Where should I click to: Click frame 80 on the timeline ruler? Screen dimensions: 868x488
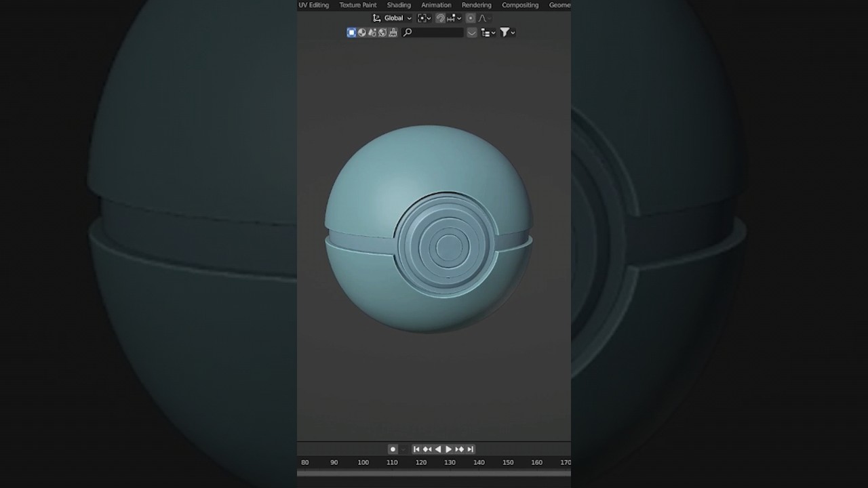305,462
